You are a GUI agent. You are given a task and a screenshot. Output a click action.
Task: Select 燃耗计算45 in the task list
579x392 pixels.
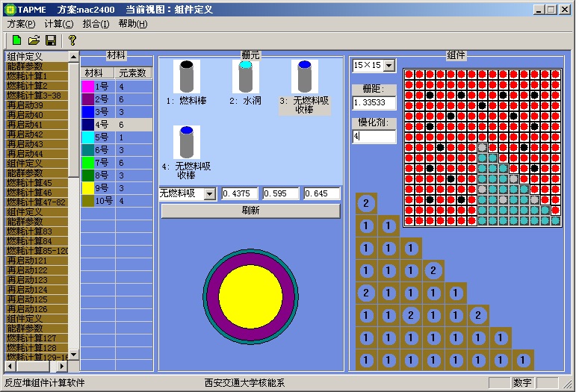[30, 183]
